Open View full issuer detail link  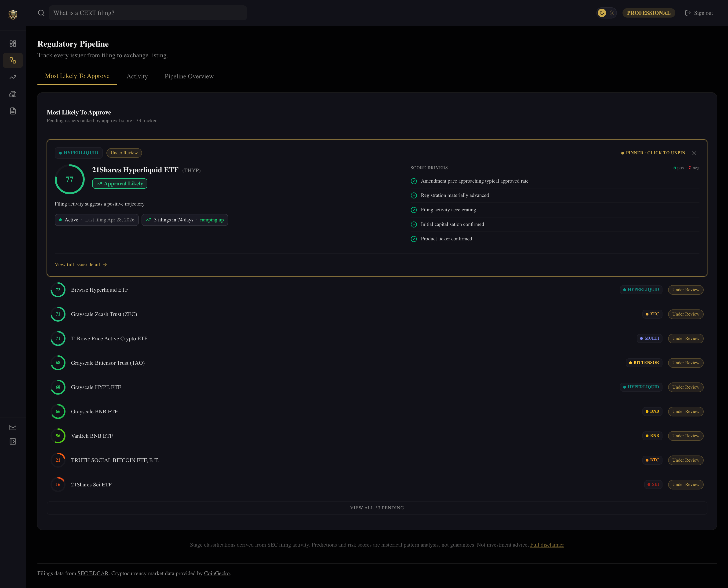coord(81,265)
